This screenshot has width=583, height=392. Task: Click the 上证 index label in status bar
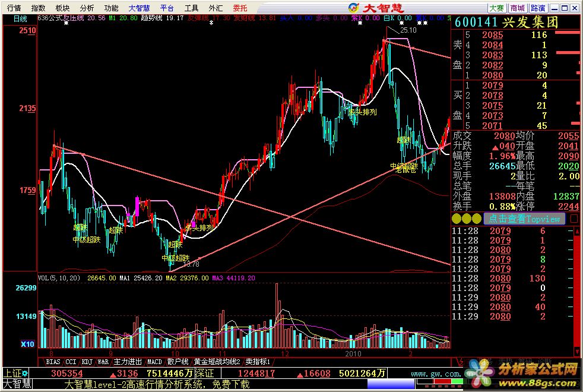pos(12,372)
